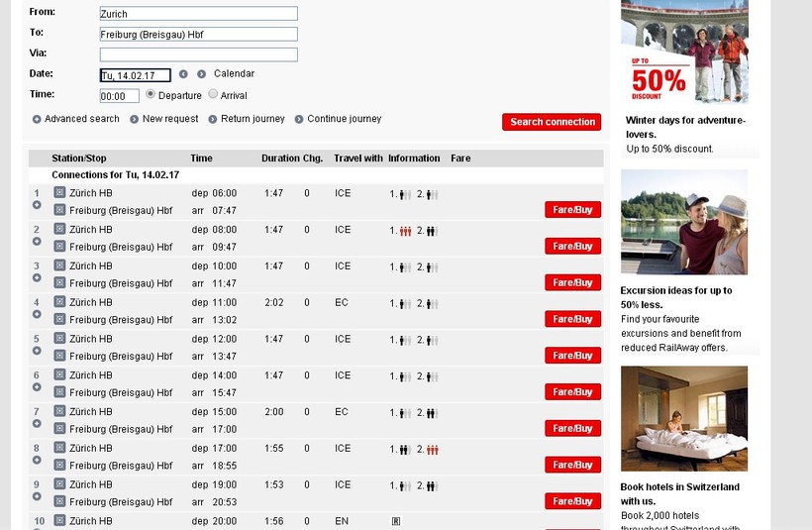
Task: Click Fare/Buy for the 19:00 connection
Action: (x=572, y=501)
